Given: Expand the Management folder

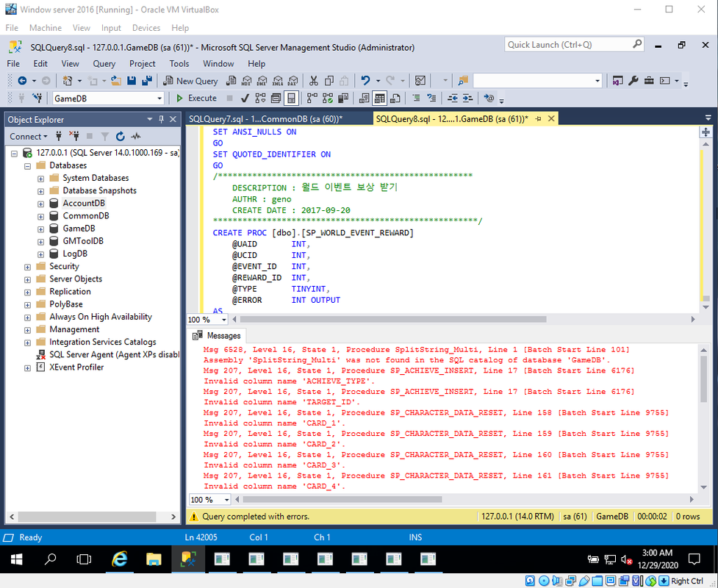Looking at the screenshot, I should coord(27,330).
